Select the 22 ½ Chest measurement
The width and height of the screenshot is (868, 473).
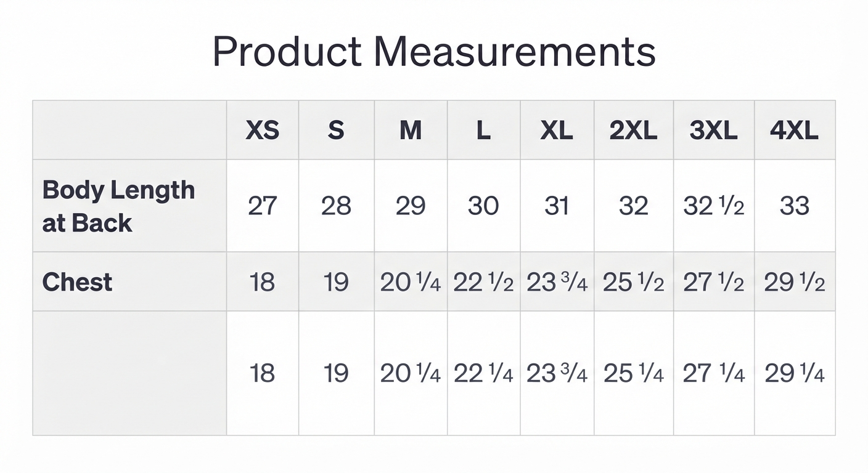(x=483, y=282)
